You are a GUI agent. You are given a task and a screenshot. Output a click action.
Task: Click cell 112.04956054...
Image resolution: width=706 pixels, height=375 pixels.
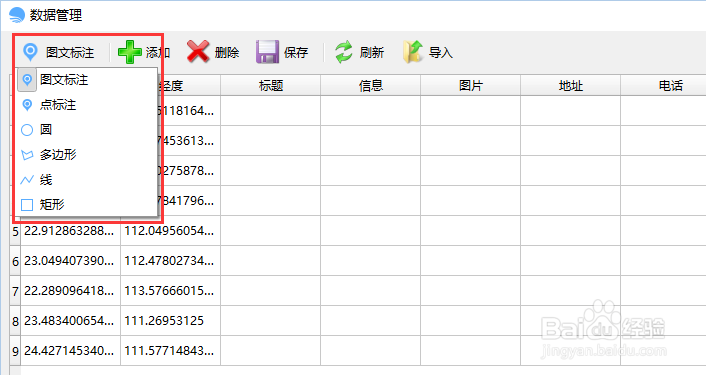click(x=170, y=231)
